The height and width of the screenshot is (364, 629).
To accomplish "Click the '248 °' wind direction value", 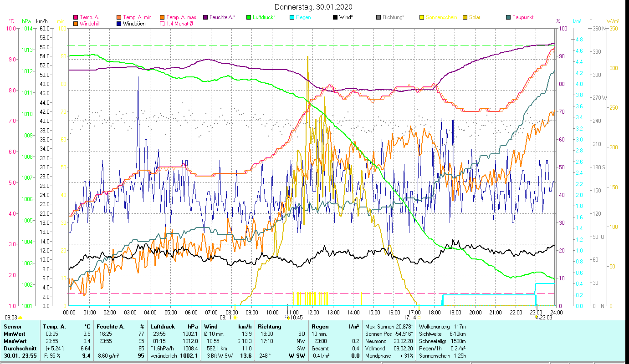I will (x=264, y=356).
